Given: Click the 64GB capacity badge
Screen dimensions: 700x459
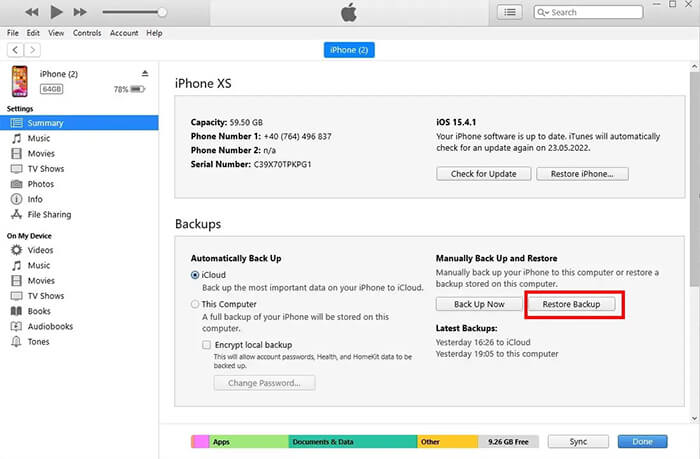Looking at the screenshot, I should [51, 89].
